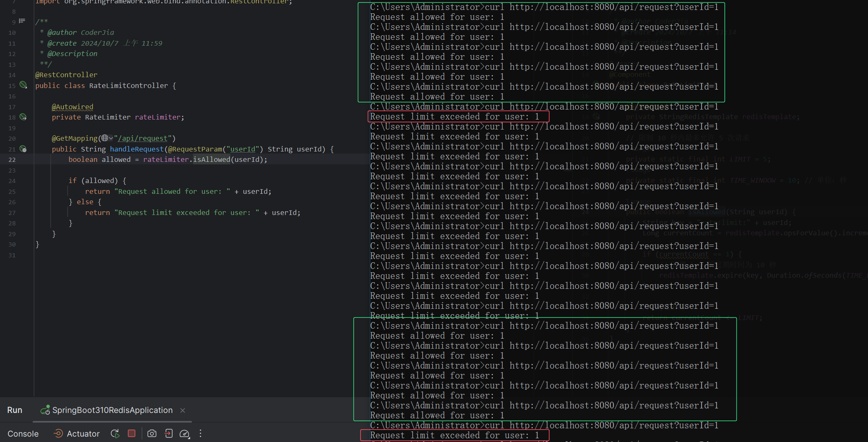Click the /api/request URL link
Image resolution: width=868 pixels, height=442 pixels.
coord(143,138)
